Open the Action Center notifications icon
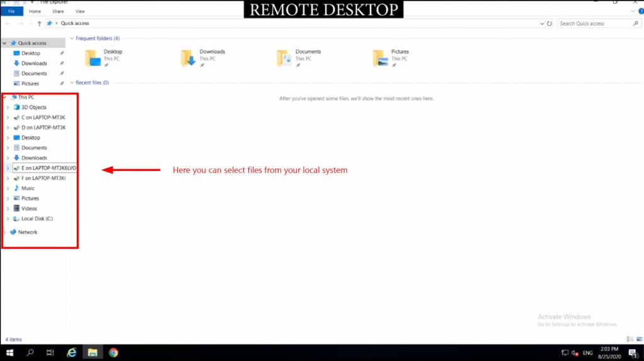 [x=633, y=353]
